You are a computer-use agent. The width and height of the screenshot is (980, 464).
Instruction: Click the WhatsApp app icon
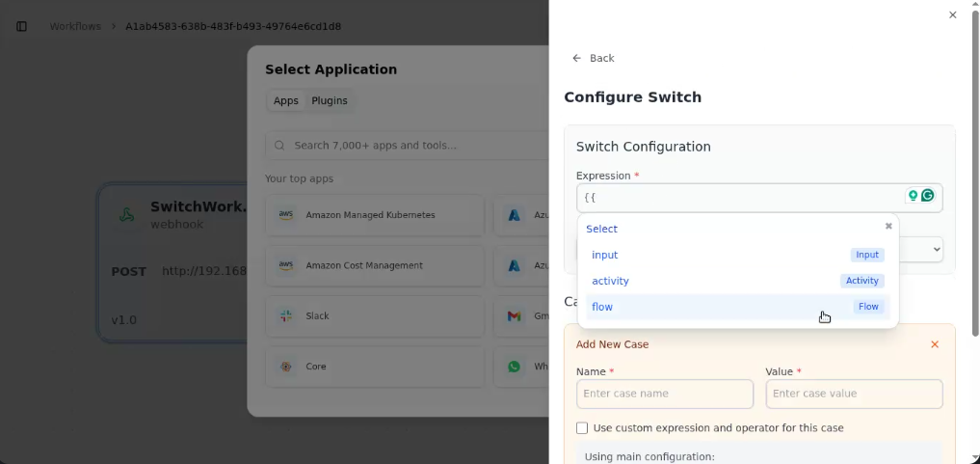(515, 367)
